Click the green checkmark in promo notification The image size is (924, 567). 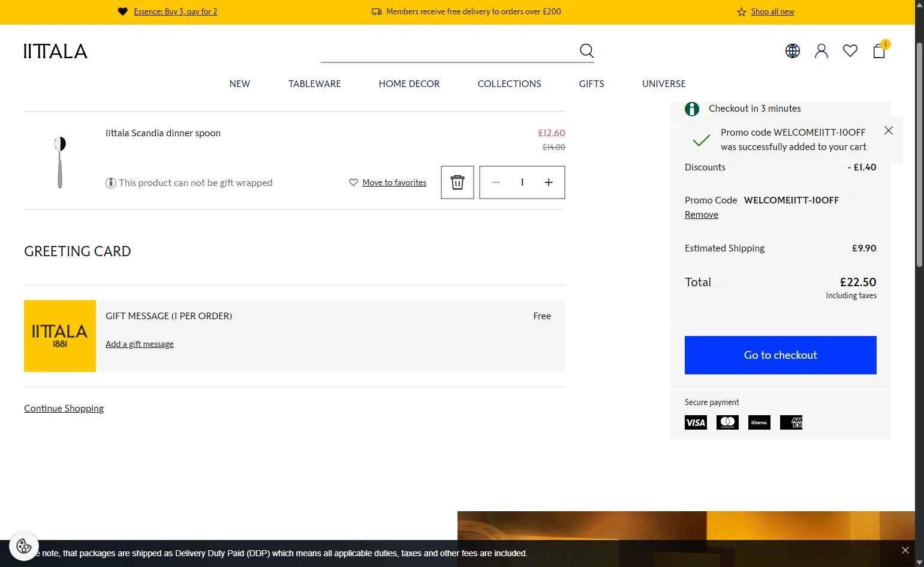(x=701, y=140)
